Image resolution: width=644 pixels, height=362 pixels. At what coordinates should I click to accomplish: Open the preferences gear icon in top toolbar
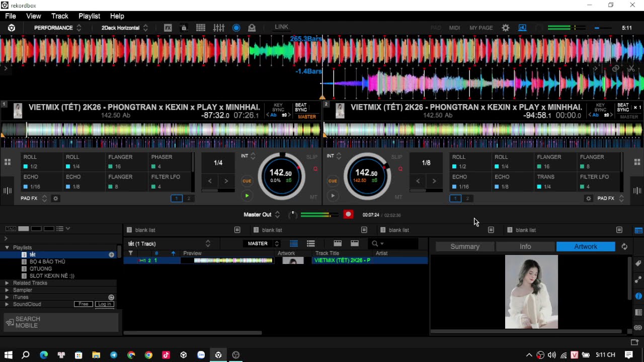(x=506, y=28)
